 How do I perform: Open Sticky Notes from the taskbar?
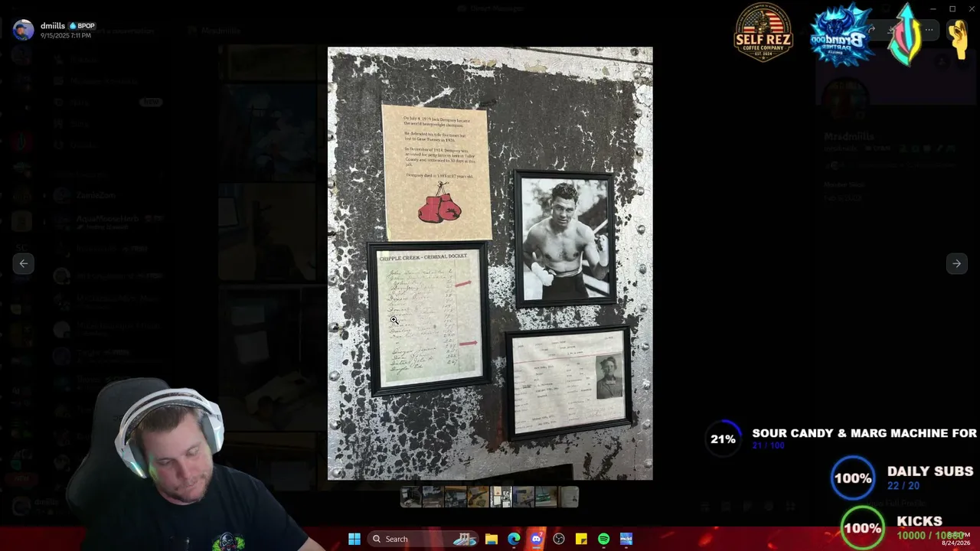click(x=581, y=539)
